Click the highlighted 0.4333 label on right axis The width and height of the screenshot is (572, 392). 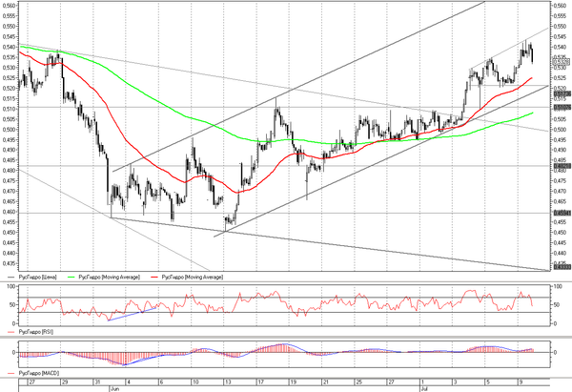pos(562,267)
